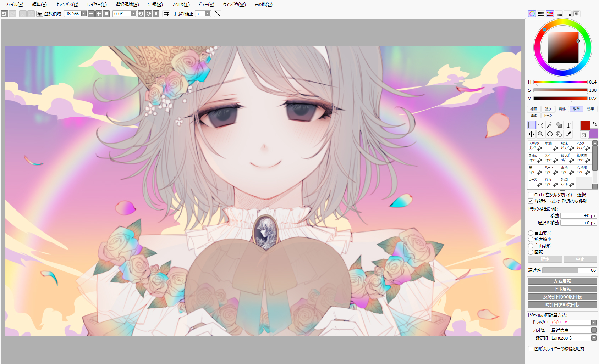The image size is (599, 364).
Task: Click the red foreground color swatch
Action: pos(585,125)
